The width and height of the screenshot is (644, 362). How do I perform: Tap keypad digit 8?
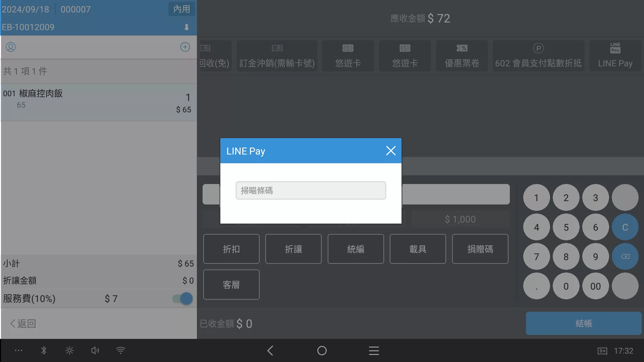566,257
